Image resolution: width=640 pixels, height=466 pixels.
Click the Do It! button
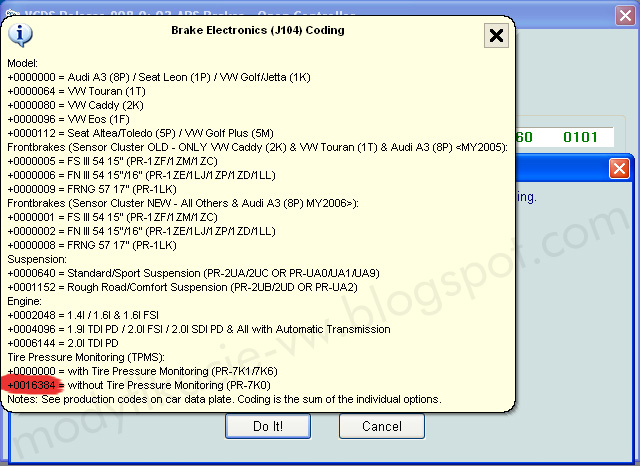tap(268, 426)
